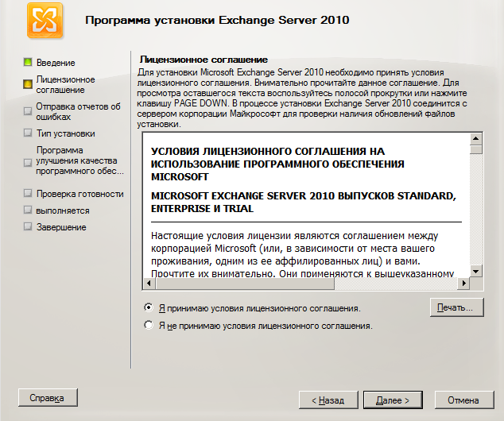Screen dimensions: 504x421
Task: Click the bold 'Лицензионное соглашение' page heading
Action: (204, 60)
